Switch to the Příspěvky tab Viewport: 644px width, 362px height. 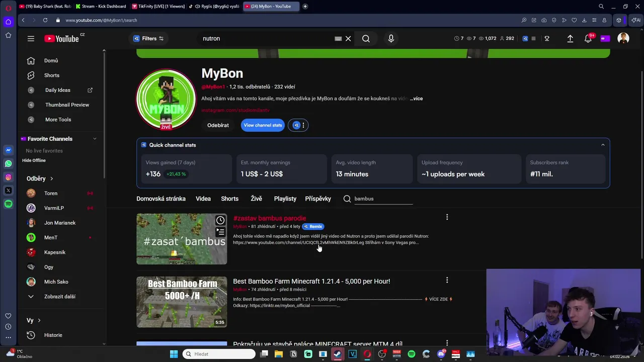(318, 199)
